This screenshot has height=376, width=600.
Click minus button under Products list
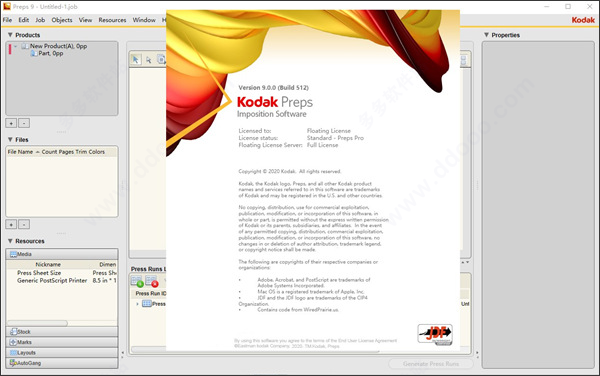click(x=24, y=123)
